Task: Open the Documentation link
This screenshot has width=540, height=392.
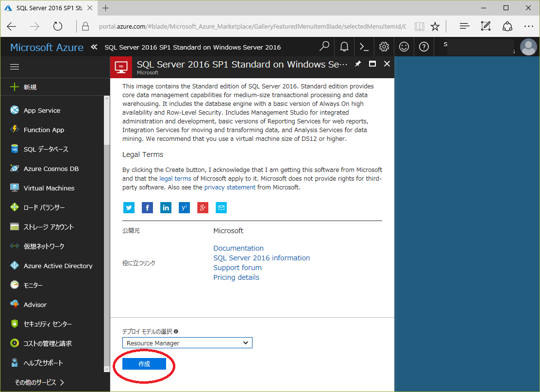Action: [238, 248]
